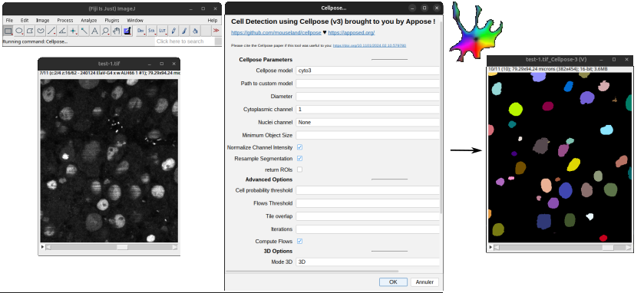Open the Cellpose model dropdown
644x293 pixels.
(368, 71)
